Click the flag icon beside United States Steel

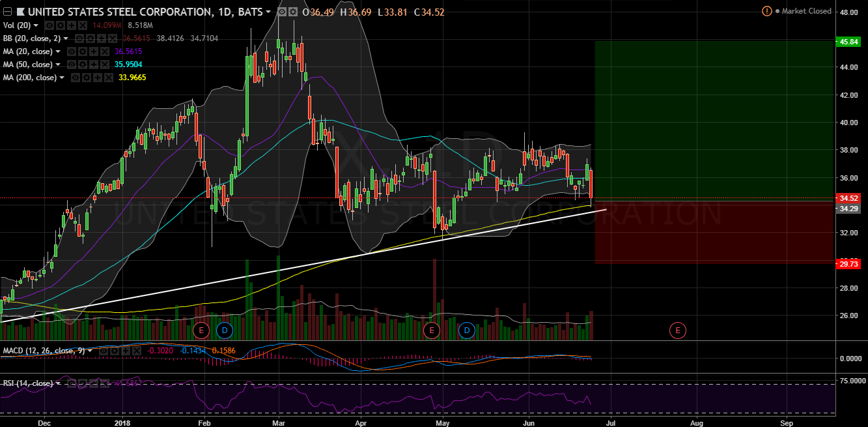tap(21, 11)
